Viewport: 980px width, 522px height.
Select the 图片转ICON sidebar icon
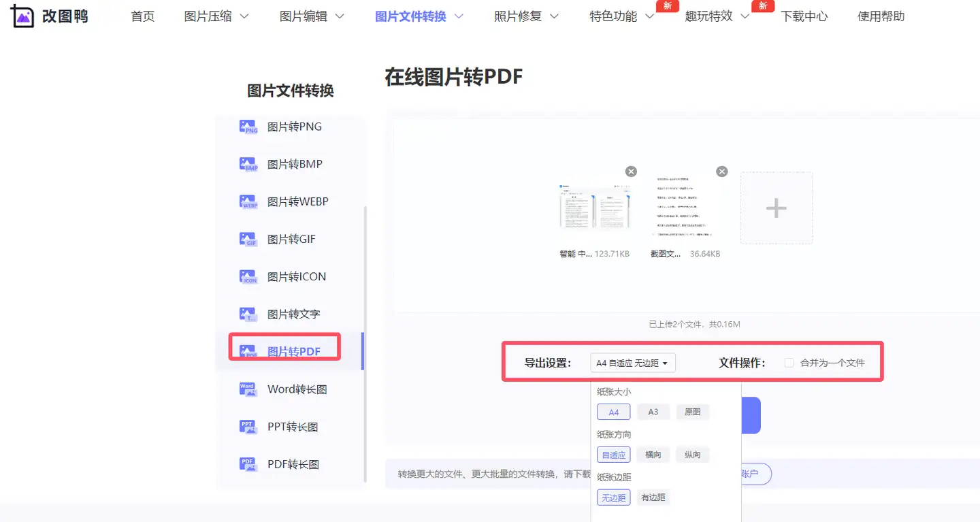point(248,276)
